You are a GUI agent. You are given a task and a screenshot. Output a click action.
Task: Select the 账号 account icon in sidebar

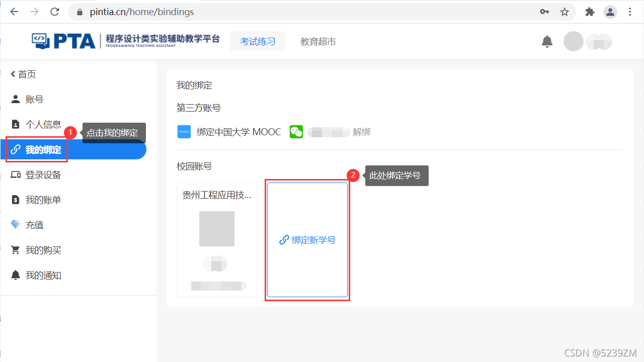pyautogui.click(x=15, y=99)
